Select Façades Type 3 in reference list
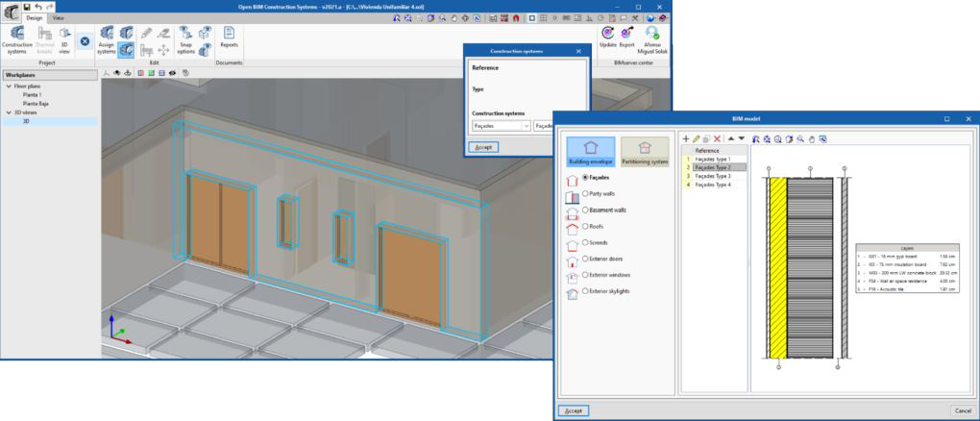This screenshot has width=980, height=421. 713,176
